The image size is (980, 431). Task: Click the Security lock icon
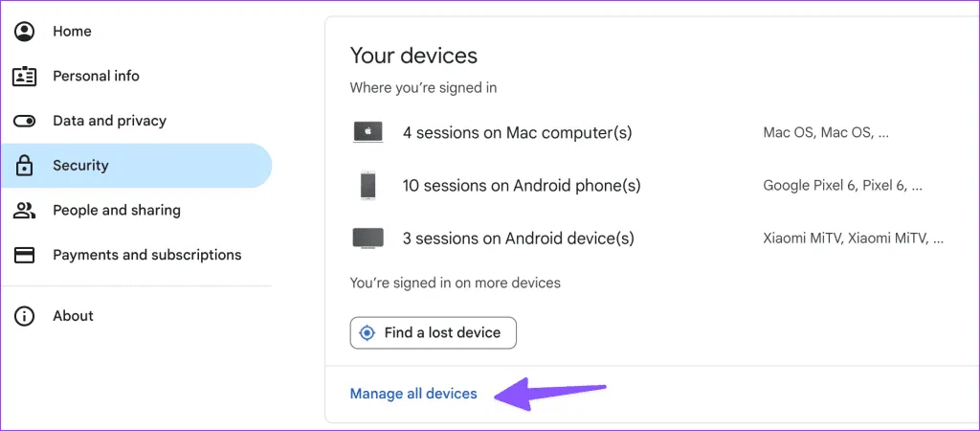coord(25,166)
